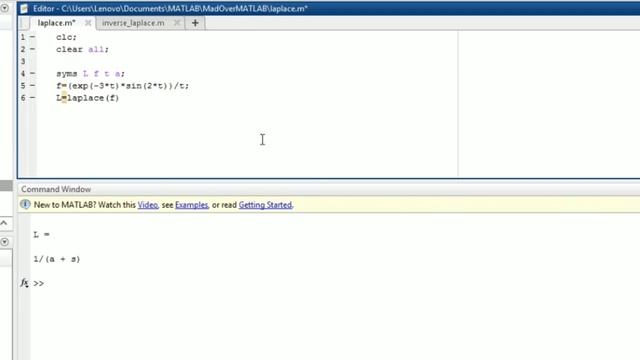This screenshot has height=360, width=640.
Task: Click the fx function browser icon
Action: point(24,283)
